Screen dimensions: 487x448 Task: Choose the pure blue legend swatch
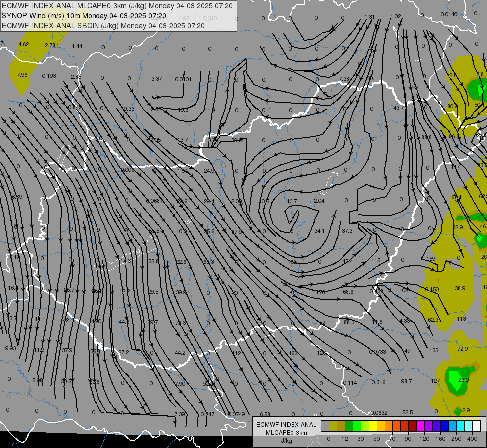pos(444,426)
